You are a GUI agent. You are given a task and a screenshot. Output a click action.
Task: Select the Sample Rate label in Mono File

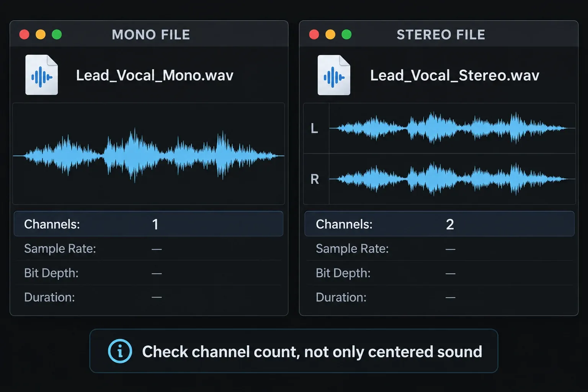pos(60,249)
